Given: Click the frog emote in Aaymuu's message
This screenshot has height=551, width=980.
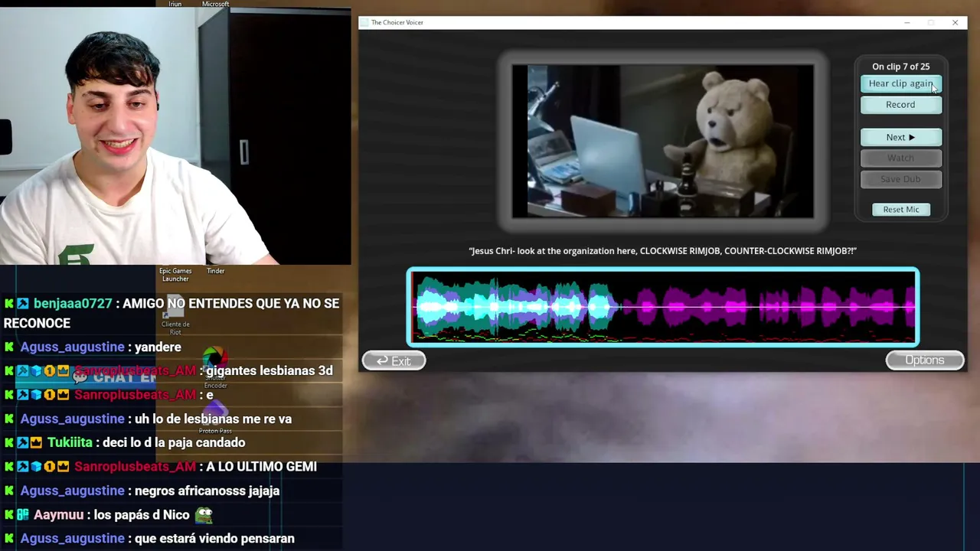Looking at the screenshot, I should point(203,515).
